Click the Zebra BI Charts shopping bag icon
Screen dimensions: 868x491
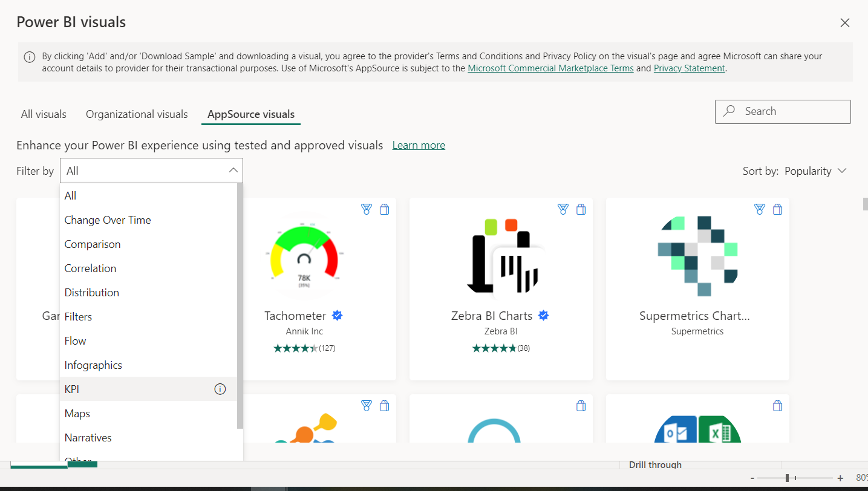[581, 209]
